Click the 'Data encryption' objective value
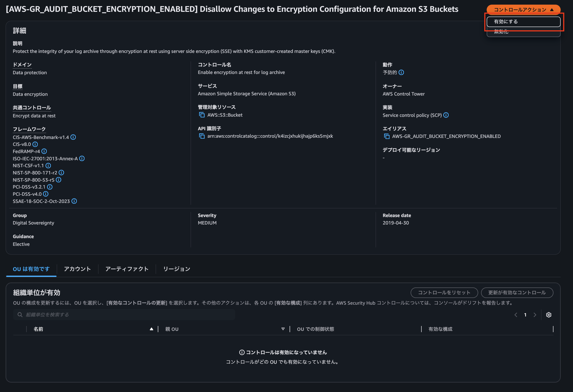Viewport: 573px width, 392px height. (x=30, y=94)
